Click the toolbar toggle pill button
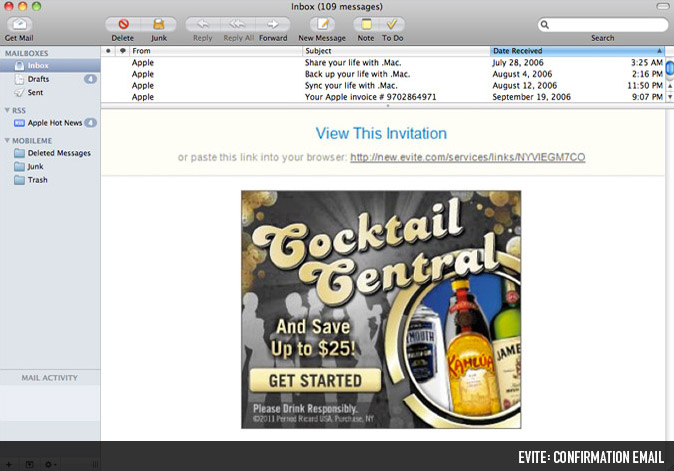This screenshot has width=674, height=471. tap(663, 6)
